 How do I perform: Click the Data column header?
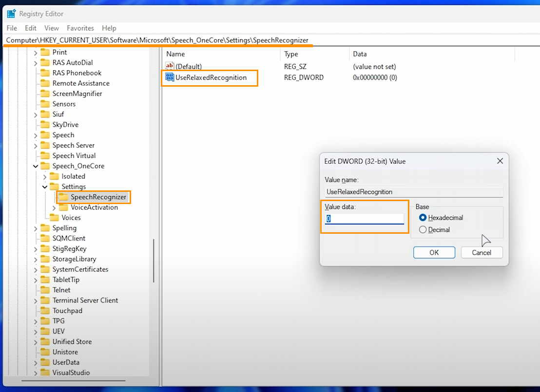432,54
